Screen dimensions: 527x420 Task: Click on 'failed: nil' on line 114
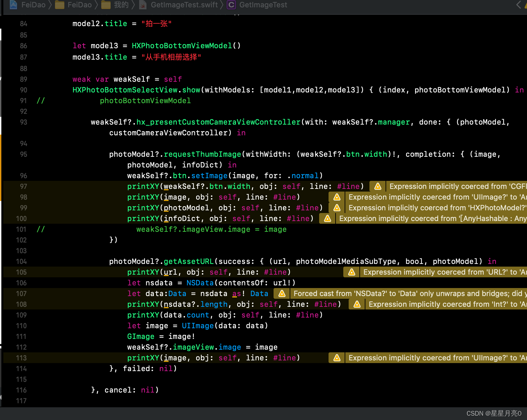click(148, 368)
